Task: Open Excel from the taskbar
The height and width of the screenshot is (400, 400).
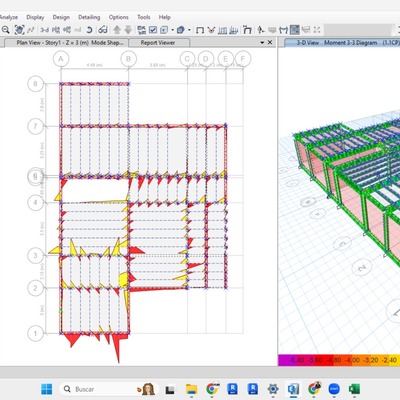Action: click(x=354, y=389)
